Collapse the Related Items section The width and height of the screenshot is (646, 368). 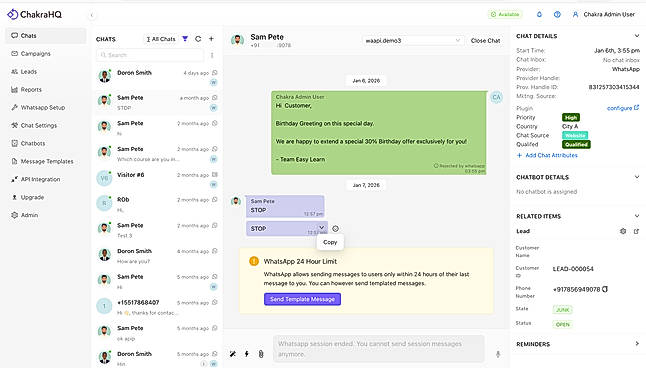point(637,216)
